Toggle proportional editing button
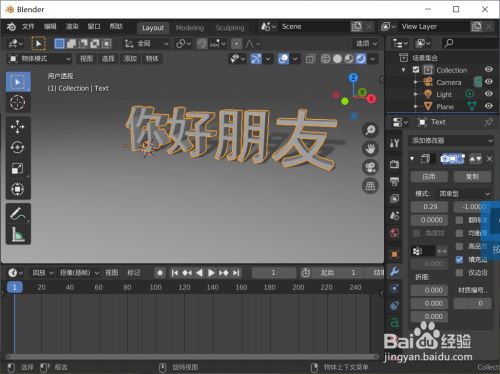Viewport: 500px width, 374px height. point(236,44)
